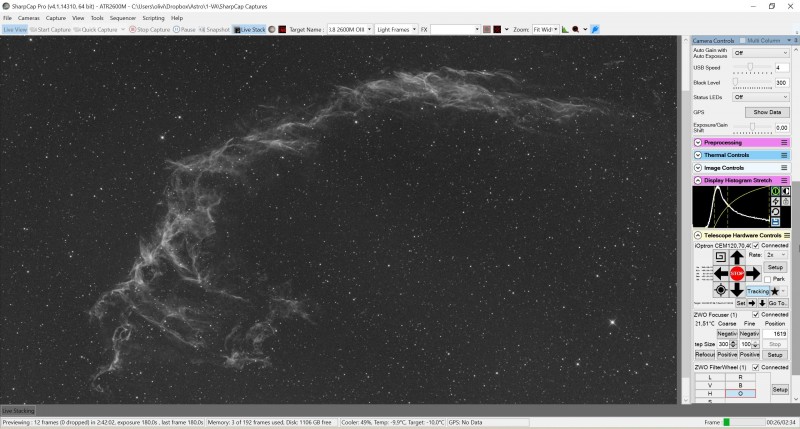Image resolution: width=800 pixels, height=429 pixels.
Task: Click the blue pin icon in toolbar
Action: click(x=595, y=30)
